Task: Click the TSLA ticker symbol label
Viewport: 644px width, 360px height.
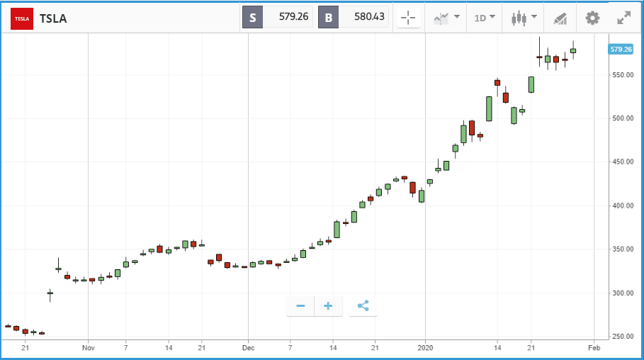Action: pos(53,19)
